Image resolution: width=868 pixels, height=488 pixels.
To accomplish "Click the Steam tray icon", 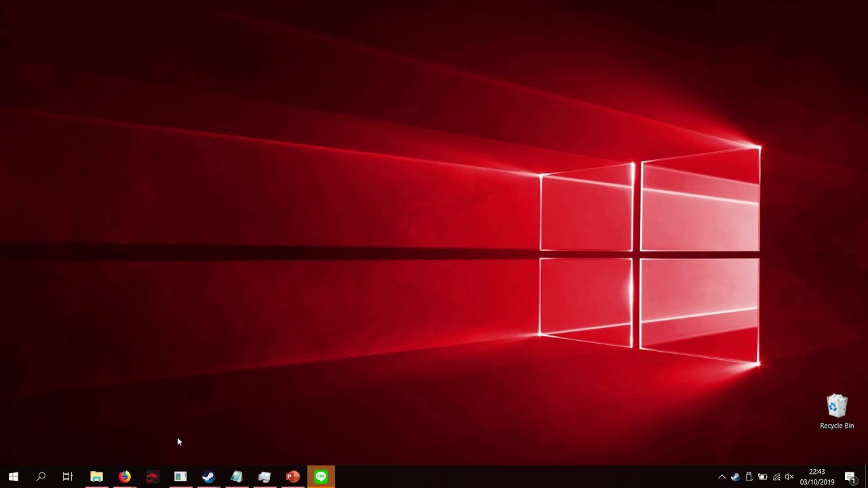I will click(735, 477).
